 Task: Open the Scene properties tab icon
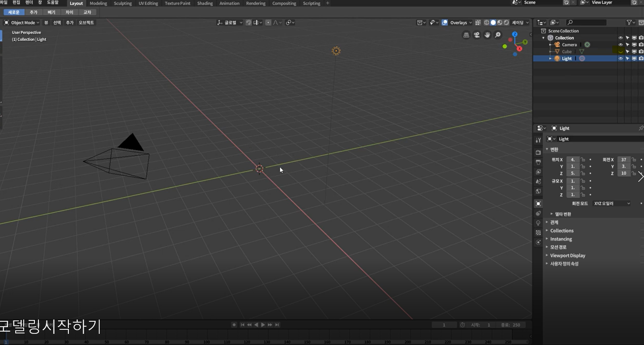[x=538, y=182]
